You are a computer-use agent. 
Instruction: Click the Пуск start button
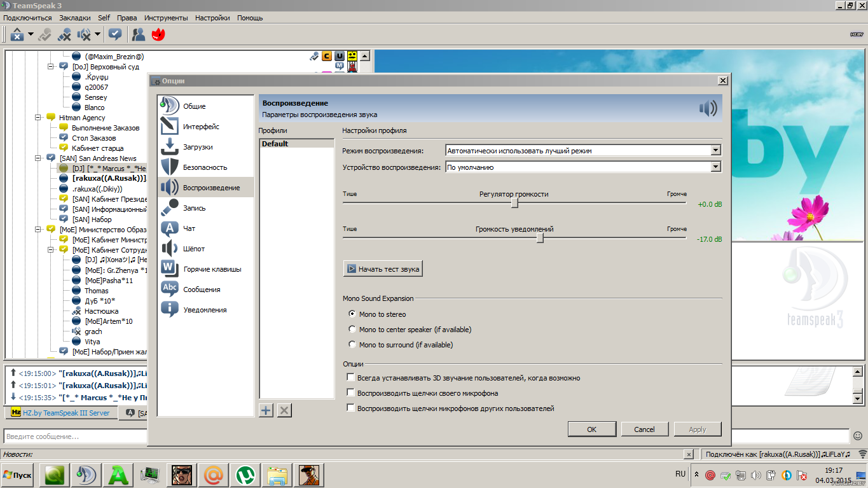tap(18, 475)
